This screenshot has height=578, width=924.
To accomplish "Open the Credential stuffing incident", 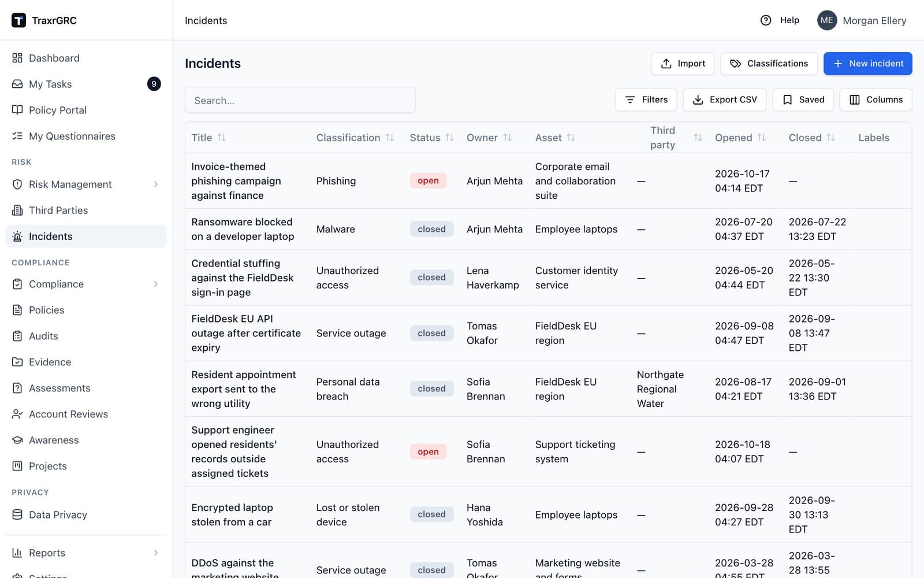I will point(243,277).
